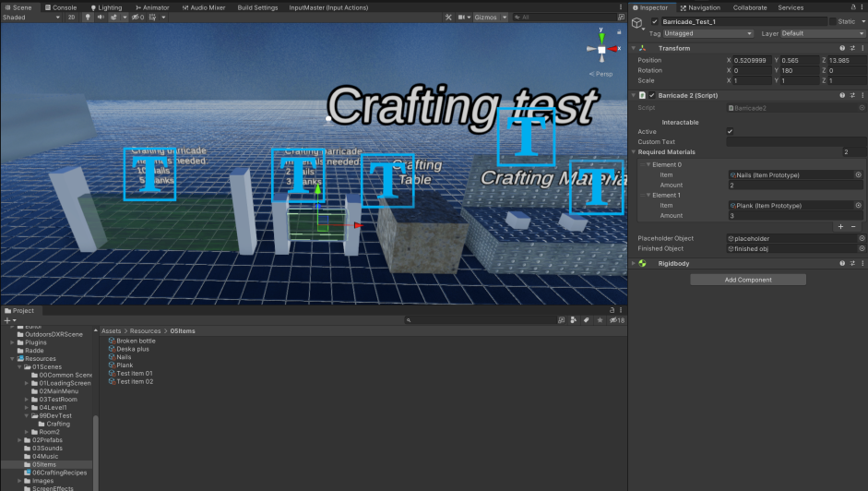This screenshot has height=491, width=868.
Task: Open the Transform component help icon
Action: [842, 48]
